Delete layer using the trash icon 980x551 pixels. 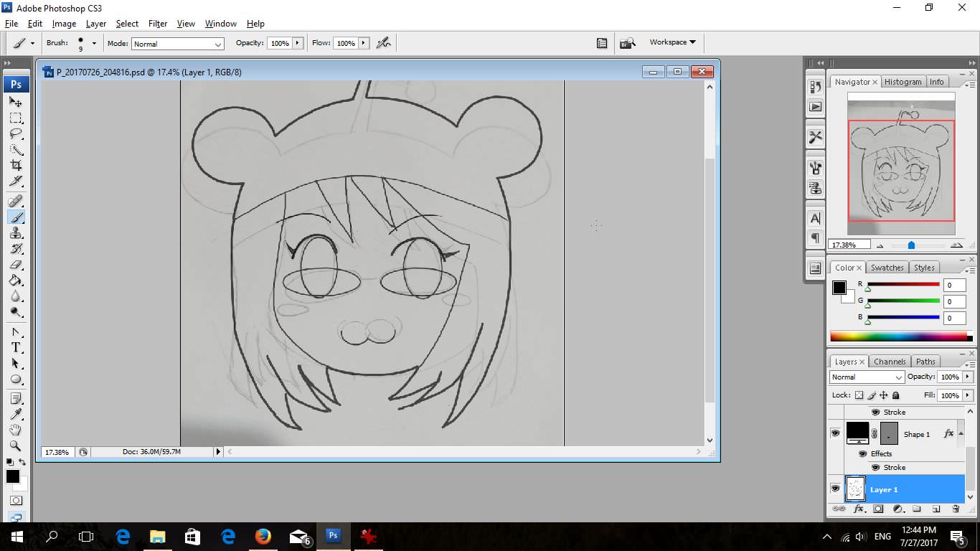(x=956, y=509)
